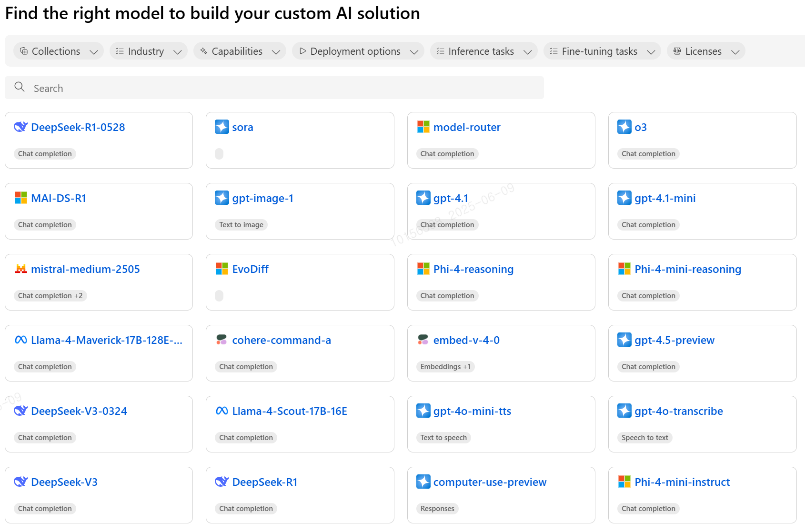Open the DeepSeek-R1-0528 model link
The height and width of the screenshot is (532, 805).
[x=78, y=127]
